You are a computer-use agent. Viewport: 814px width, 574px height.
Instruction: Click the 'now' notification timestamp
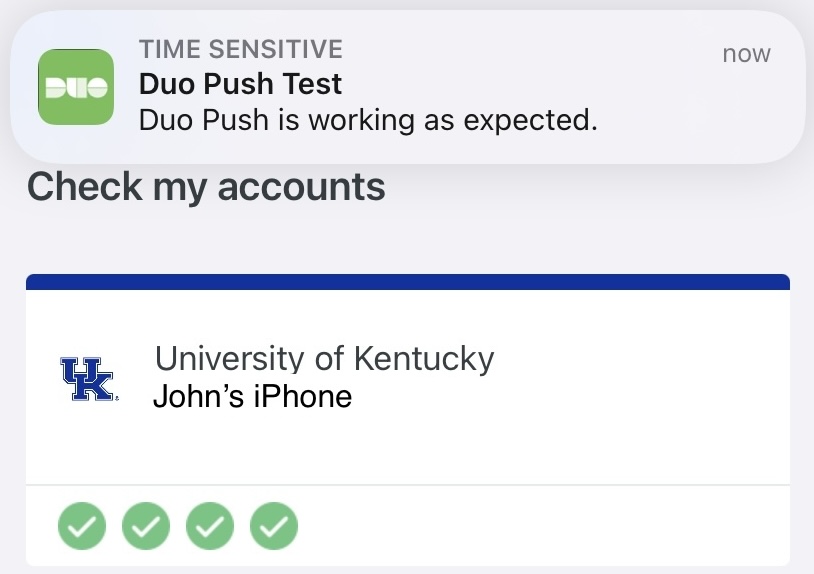click(746, 54)
